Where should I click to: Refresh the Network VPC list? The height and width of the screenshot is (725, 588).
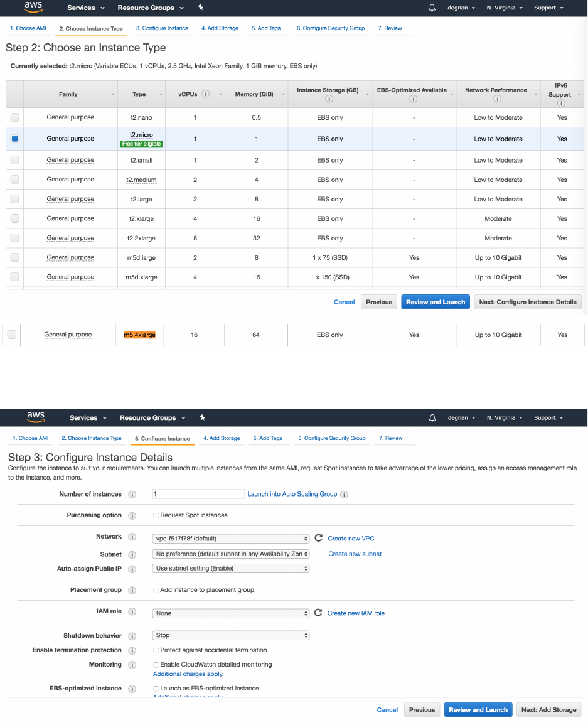click(x=319, y=538)
